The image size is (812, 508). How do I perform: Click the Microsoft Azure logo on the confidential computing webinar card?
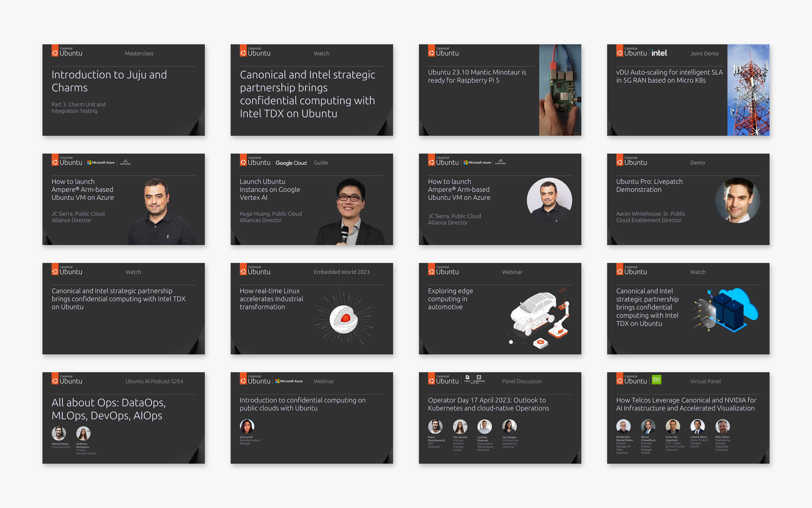(289, 381)
